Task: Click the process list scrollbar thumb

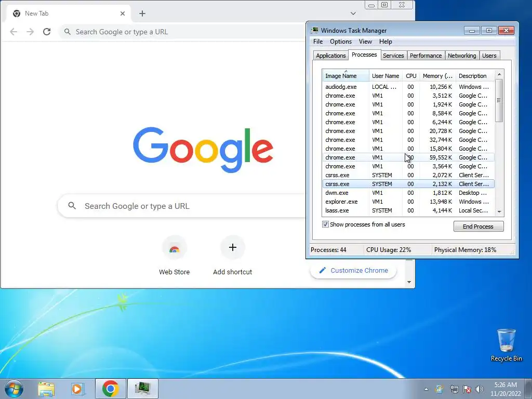Action: click(499, 100)
